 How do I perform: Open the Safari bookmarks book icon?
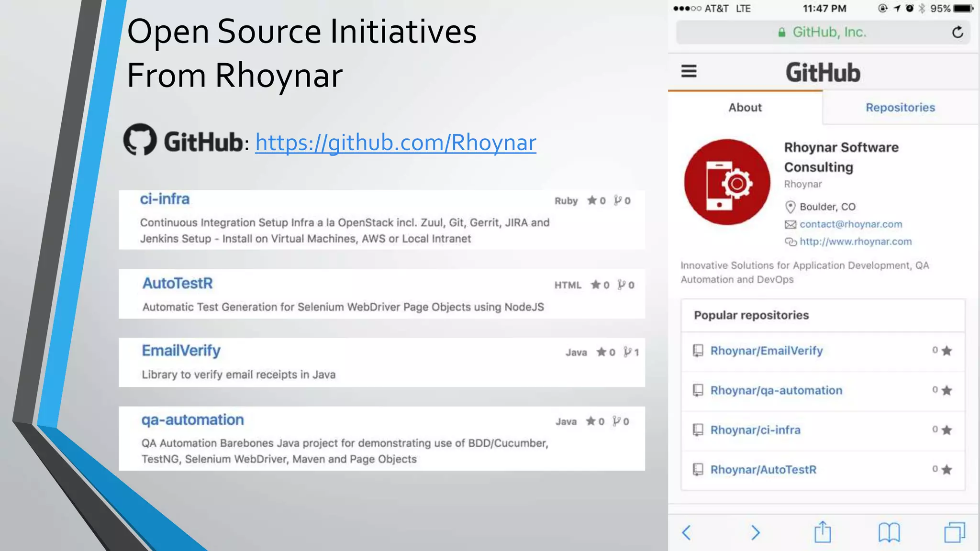tap(889, 532)
